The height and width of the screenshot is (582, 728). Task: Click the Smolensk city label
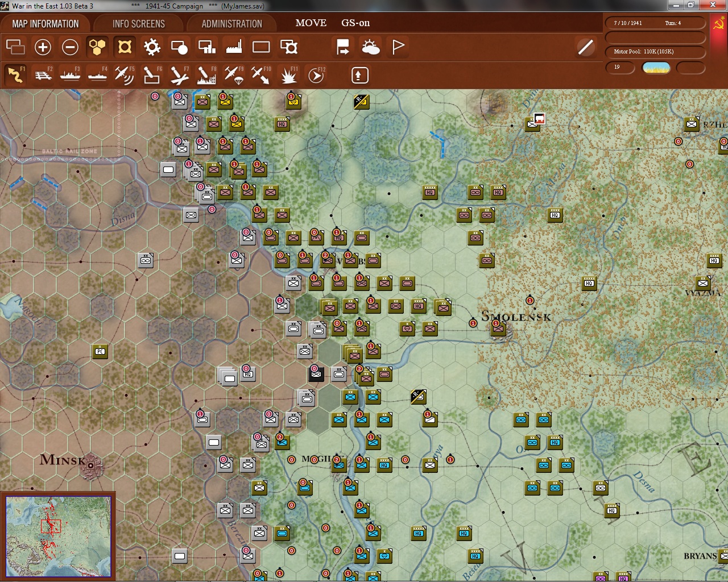[x=516, y=317]
